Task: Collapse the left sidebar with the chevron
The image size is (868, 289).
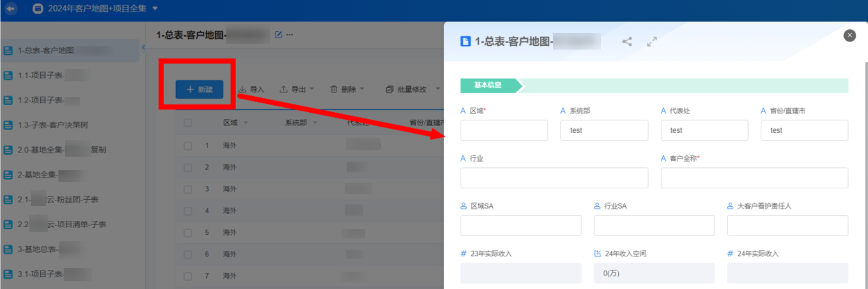Action: (x=144, y=47)
